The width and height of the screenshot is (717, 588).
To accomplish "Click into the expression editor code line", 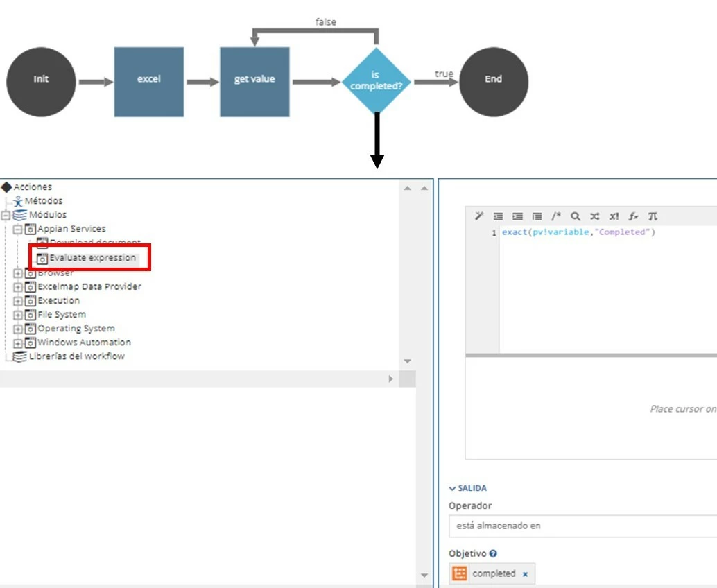I will pyautogui.click(x=578, y=232).
